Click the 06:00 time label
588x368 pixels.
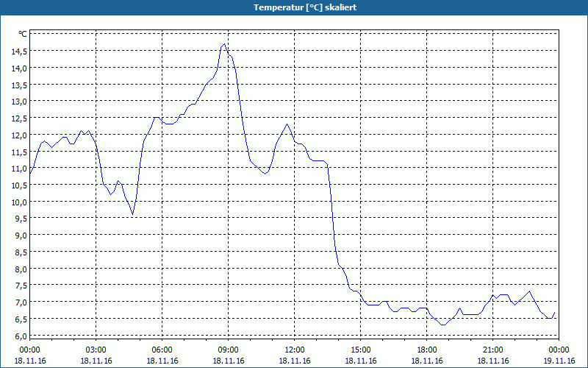[162, 350]
